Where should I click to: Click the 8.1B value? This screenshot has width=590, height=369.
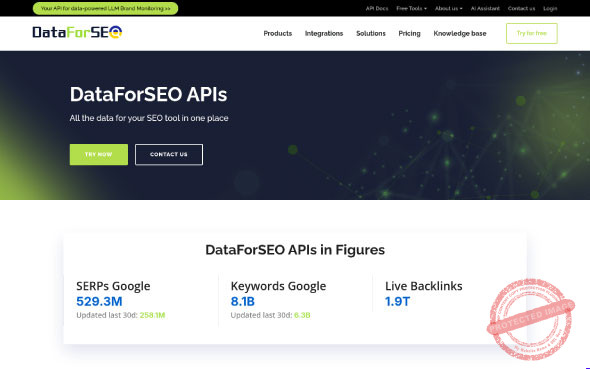[243, 301]
